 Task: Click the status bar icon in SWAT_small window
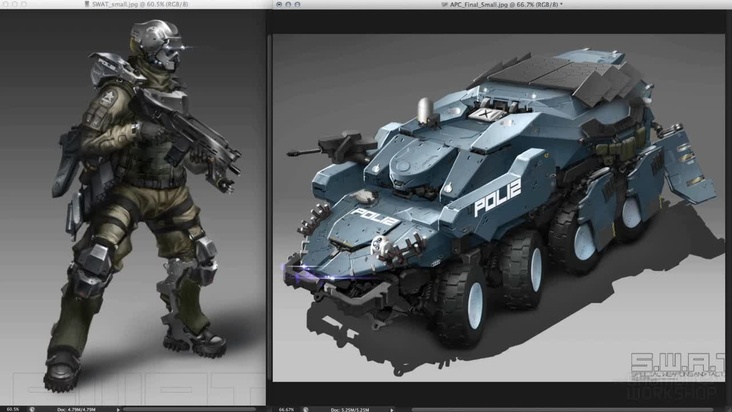[x=33, y=408]
